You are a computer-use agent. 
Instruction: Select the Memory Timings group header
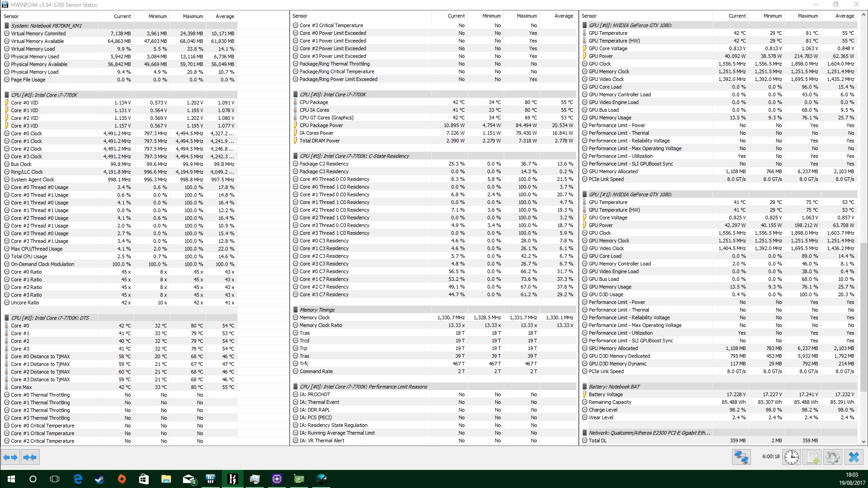pyautogui.click(x=433, y=310)
